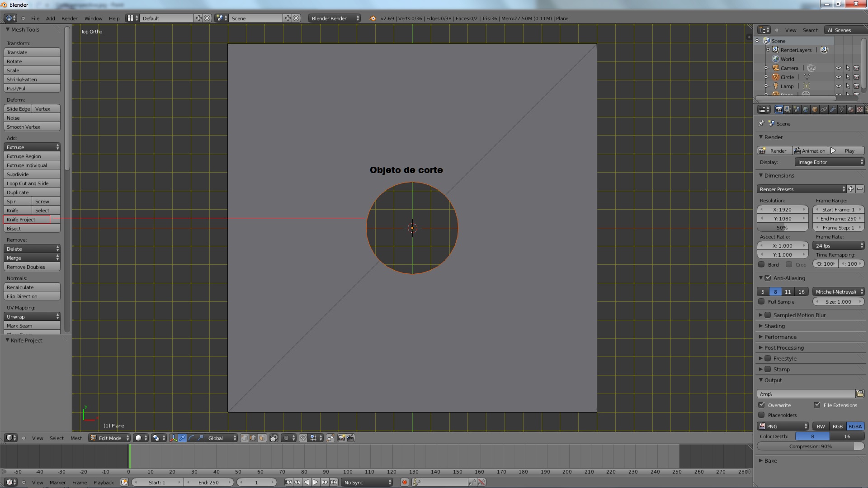868x488 pixels.
Task: Hide the Circle object via eye icon
Action: [838, 77]
